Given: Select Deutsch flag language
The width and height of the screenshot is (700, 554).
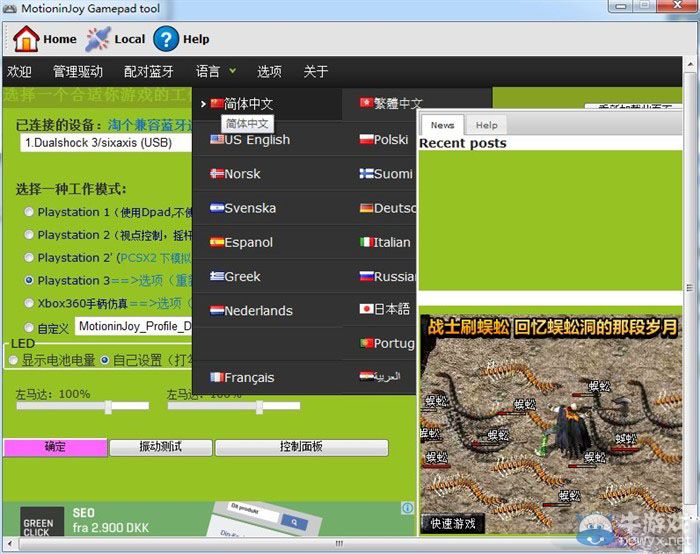Looking at the screenshot, I should (388, 208).
